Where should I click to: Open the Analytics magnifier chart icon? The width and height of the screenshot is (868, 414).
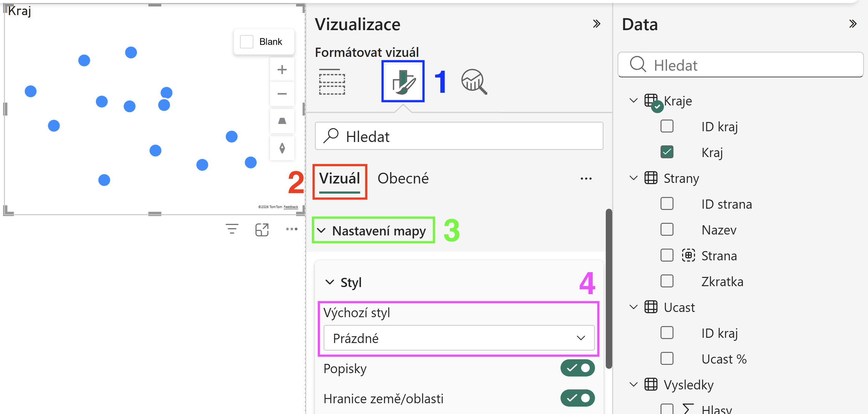[x=474, y=82]
